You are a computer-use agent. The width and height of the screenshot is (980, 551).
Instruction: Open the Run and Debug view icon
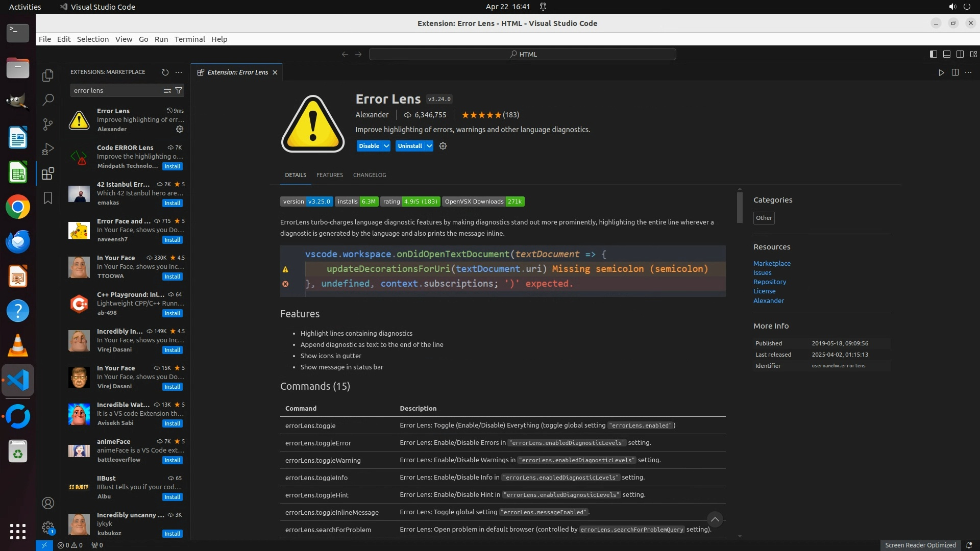pyautogui.click(x=48, y=149)
